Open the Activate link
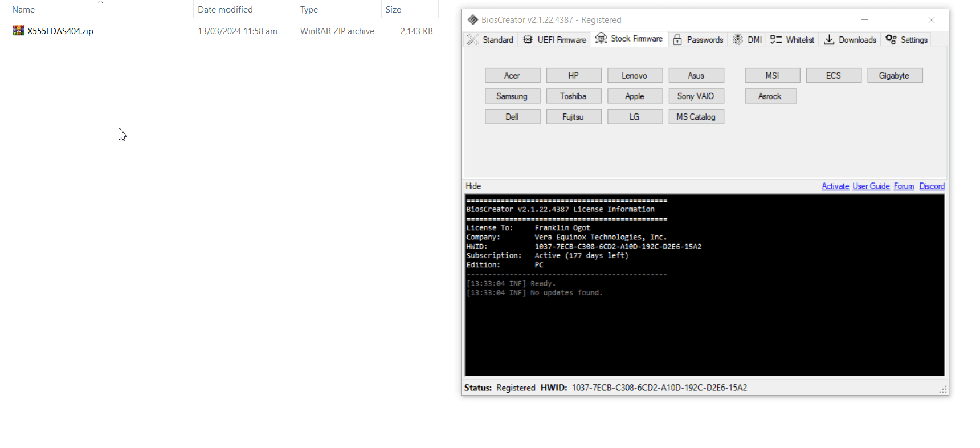980x448 pixels. [835, 186]
